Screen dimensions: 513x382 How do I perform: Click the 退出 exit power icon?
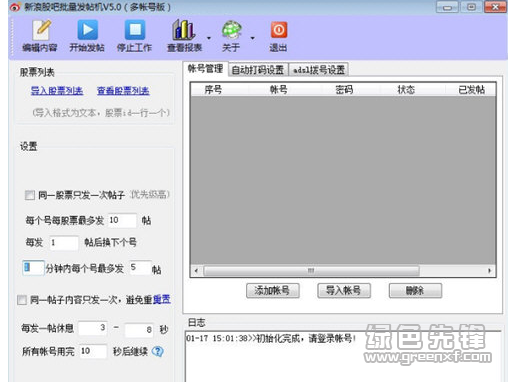tap(279, 30)
